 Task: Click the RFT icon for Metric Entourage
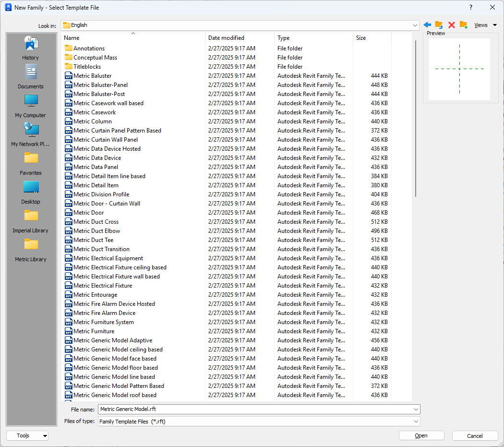69,295
